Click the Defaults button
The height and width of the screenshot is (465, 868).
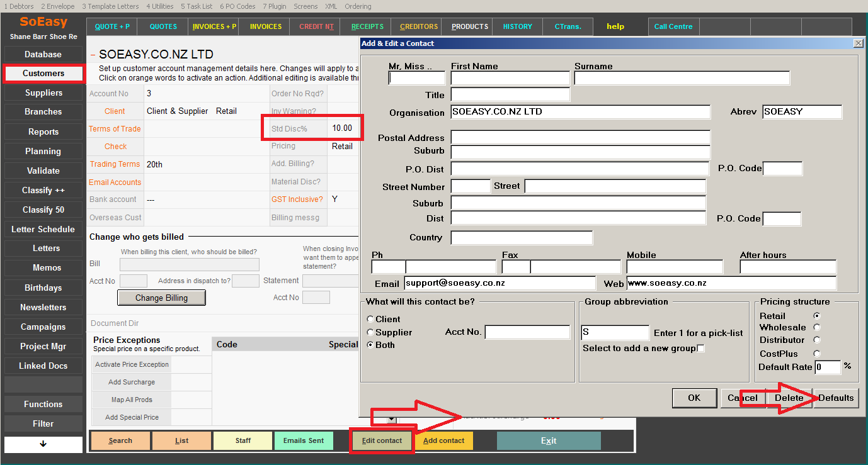(x=836, y=398)
